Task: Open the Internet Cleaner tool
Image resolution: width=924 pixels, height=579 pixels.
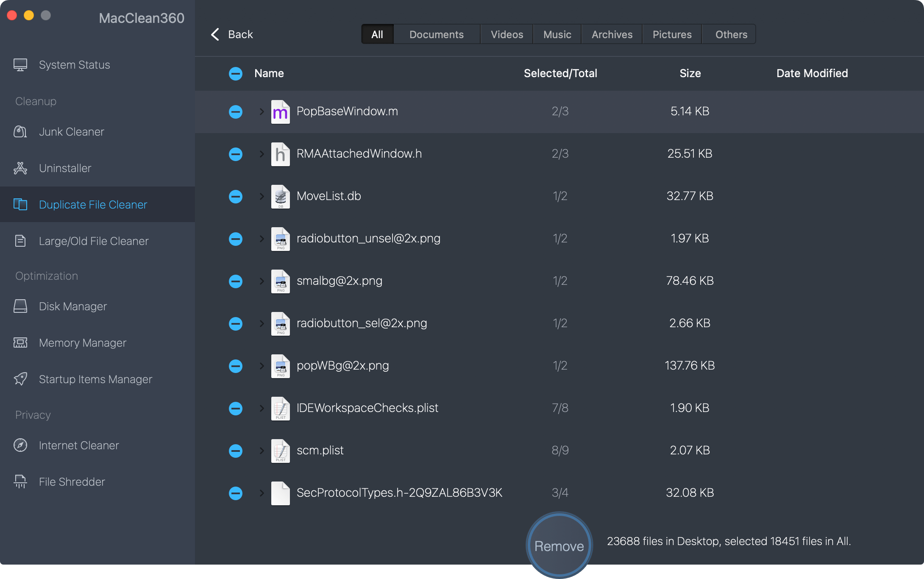Action: 79,445
